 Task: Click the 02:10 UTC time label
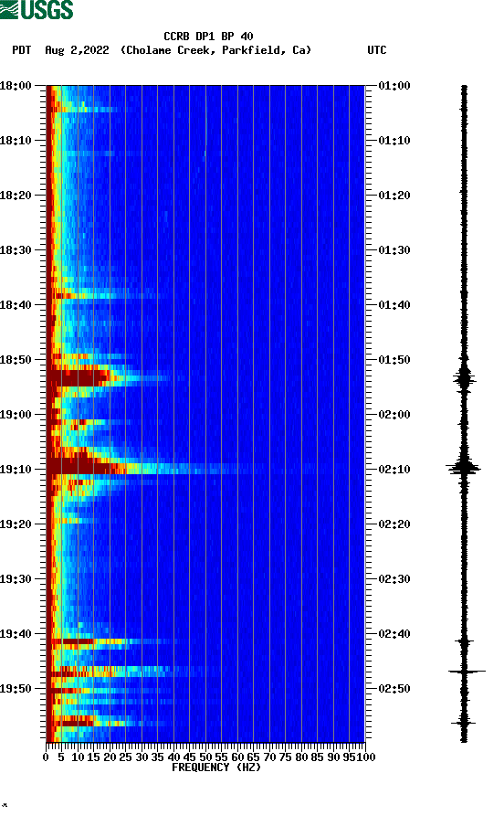coord(394,470)
